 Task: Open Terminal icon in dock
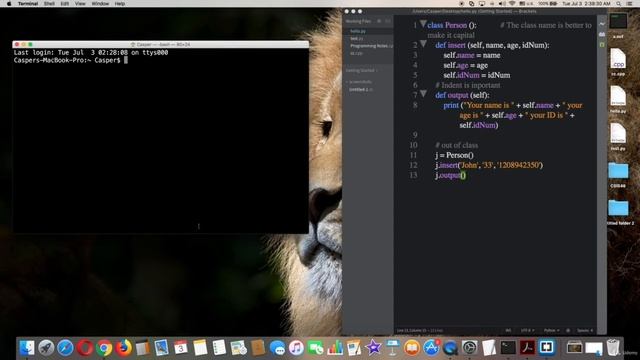tap(508, 348)
